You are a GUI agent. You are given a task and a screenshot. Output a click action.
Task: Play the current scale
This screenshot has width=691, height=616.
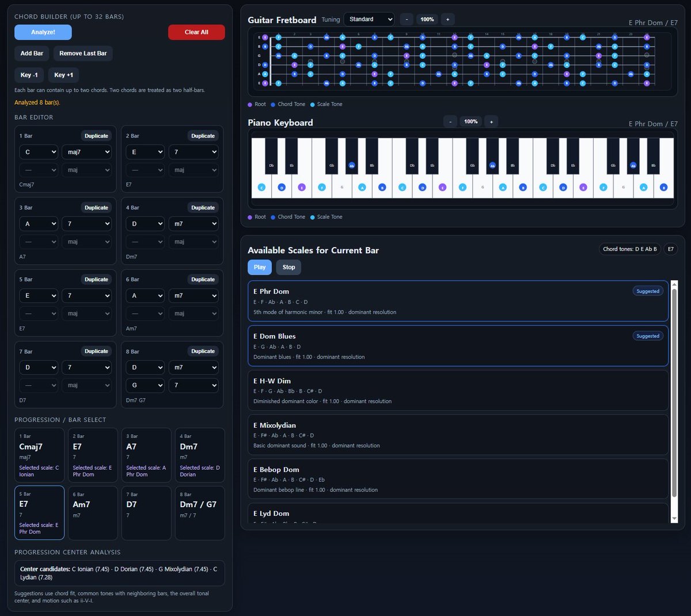tap(260, 267)
